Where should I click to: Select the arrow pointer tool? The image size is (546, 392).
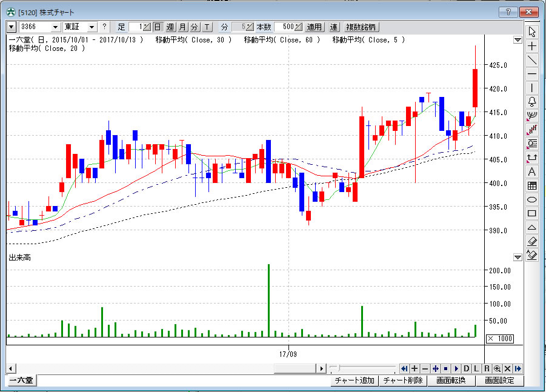point(532,32)
